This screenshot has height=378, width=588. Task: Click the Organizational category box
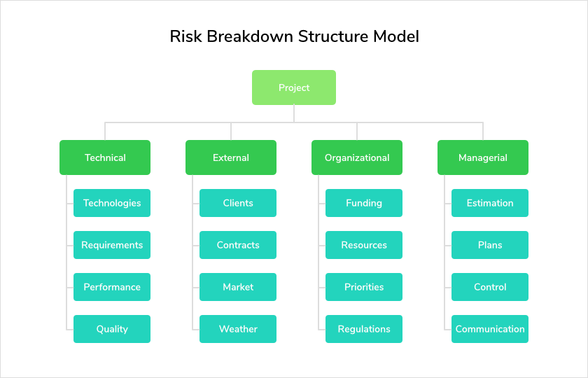(x=357, y=157)
